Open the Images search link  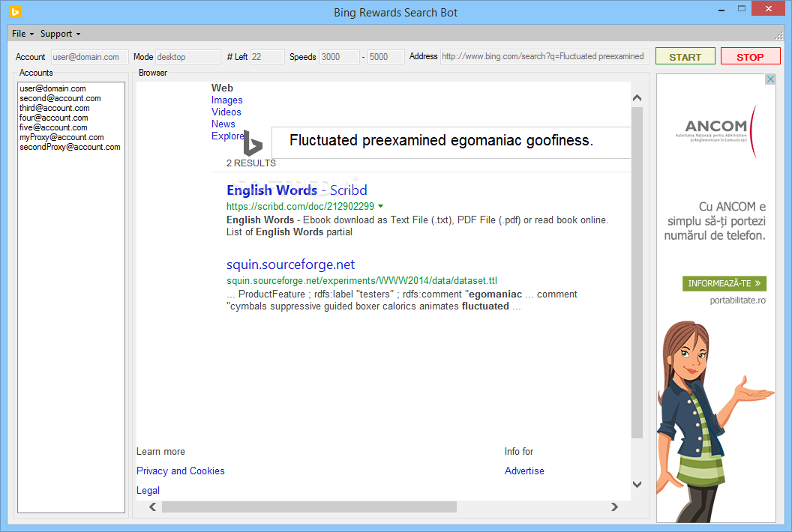(226, 100)
